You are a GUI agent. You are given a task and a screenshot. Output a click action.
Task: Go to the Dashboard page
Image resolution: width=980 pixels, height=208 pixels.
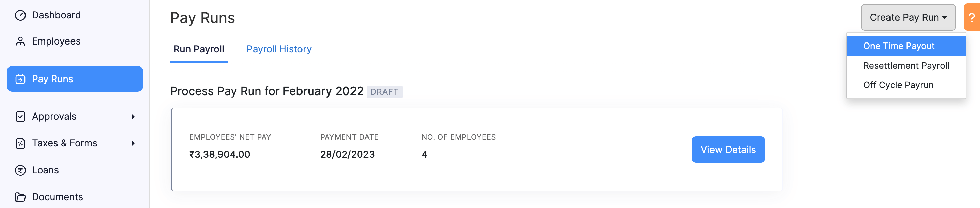[x=56, y=15]
